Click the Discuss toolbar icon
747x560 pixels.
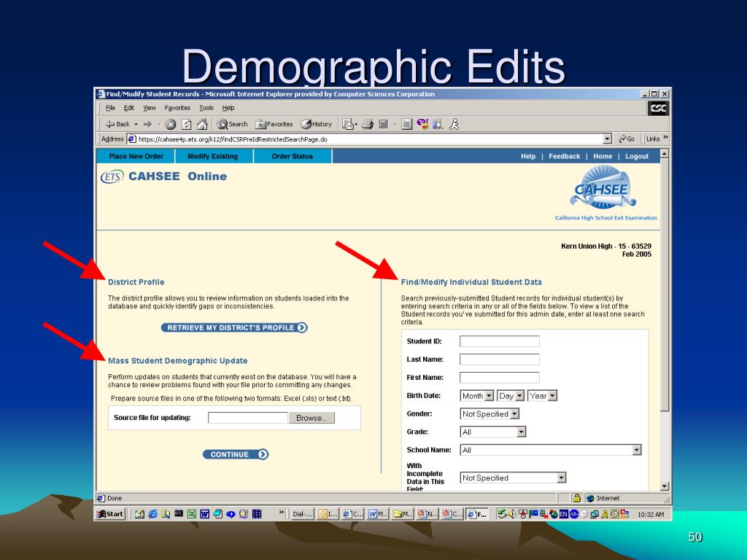[406, 124]
